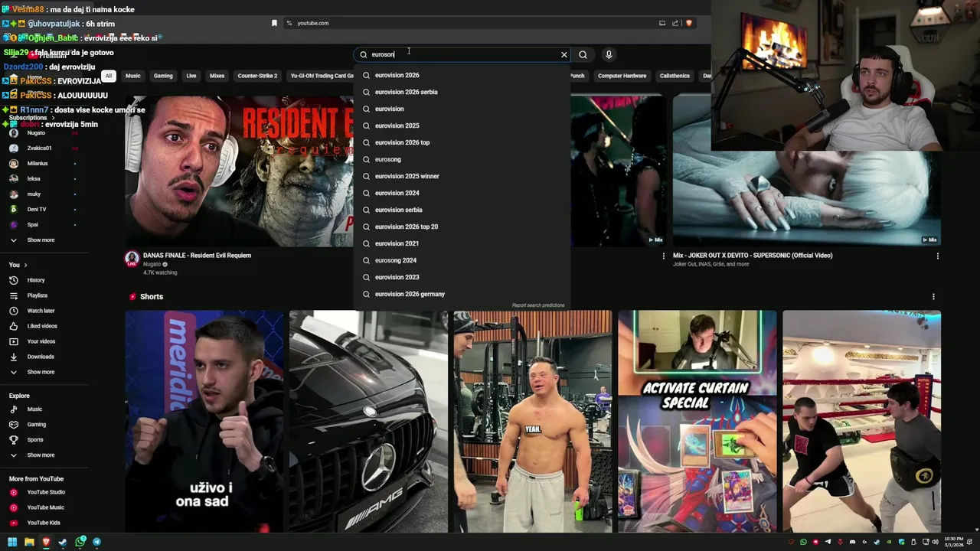Viewport: 980px width, 551px height.
Task: Launch YouTube Music from the sidebar
Action: pos(44,507)
